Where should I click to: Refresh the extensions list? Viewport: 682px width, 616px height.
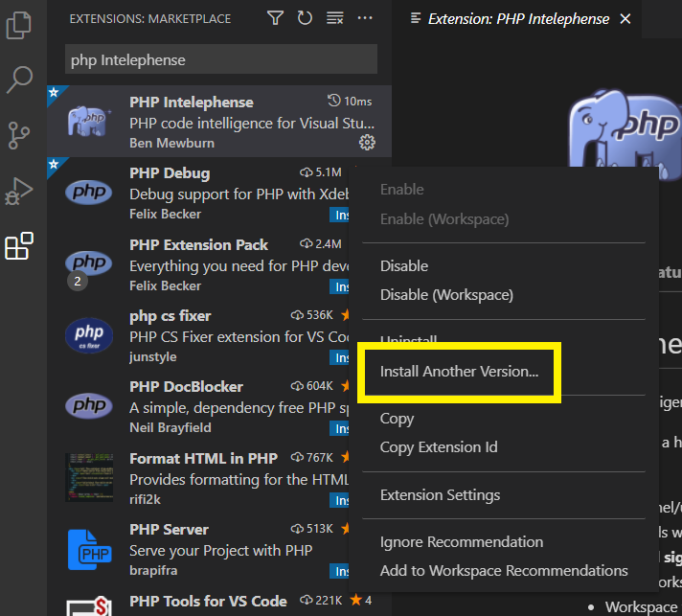click(305, 18)
